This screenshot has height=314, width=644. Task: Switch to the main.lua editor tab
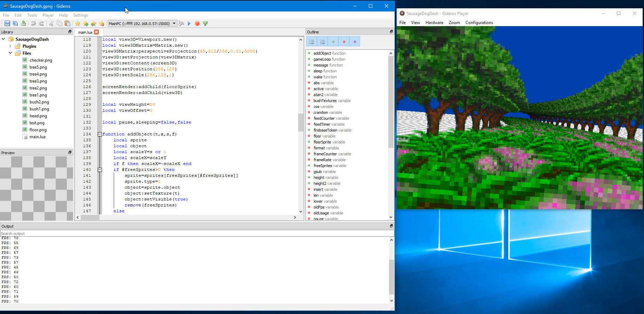pos(85,32)
